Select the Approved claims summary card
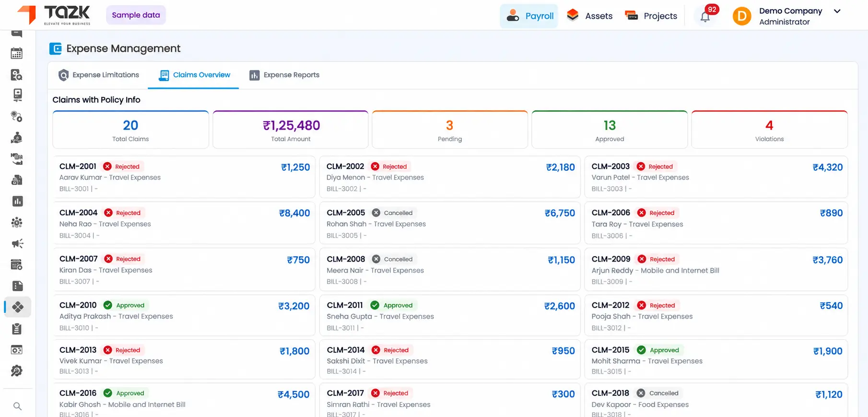The width and height of the screenshot is (868, 417). [610, 130]
